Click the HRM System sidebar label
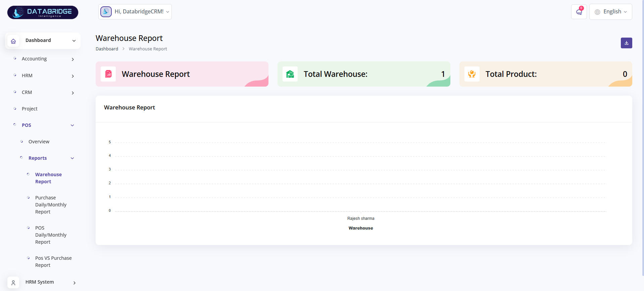Screen dimensions: 644x291 tap(40, 282)
